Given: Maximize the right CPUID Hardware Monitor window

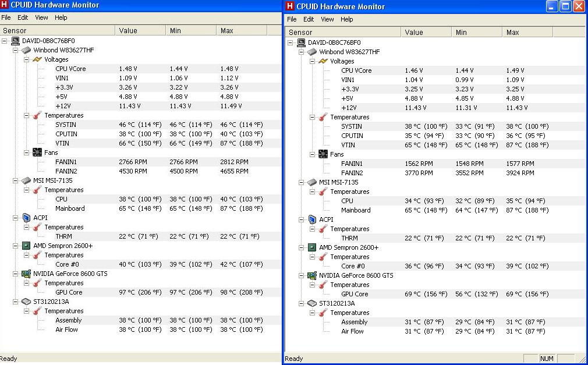Looking at the screenshot, I should point(565,6).
